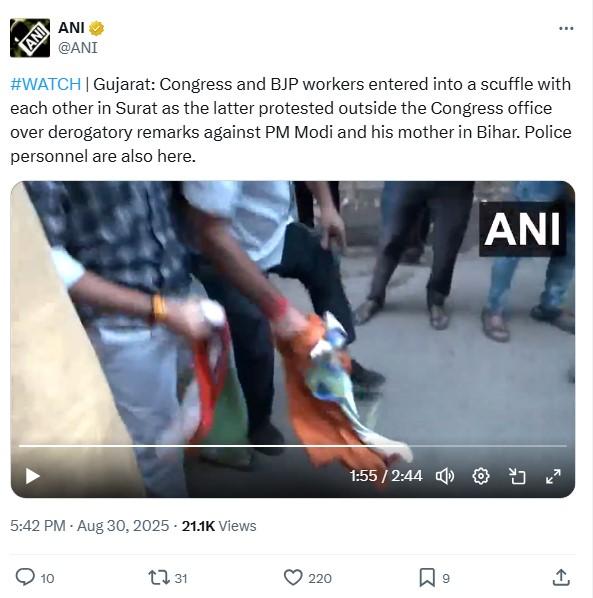Screen dimensions: 593x598
Task: View the 21.1K Views analytics
Action: click(x=219, y=526)
